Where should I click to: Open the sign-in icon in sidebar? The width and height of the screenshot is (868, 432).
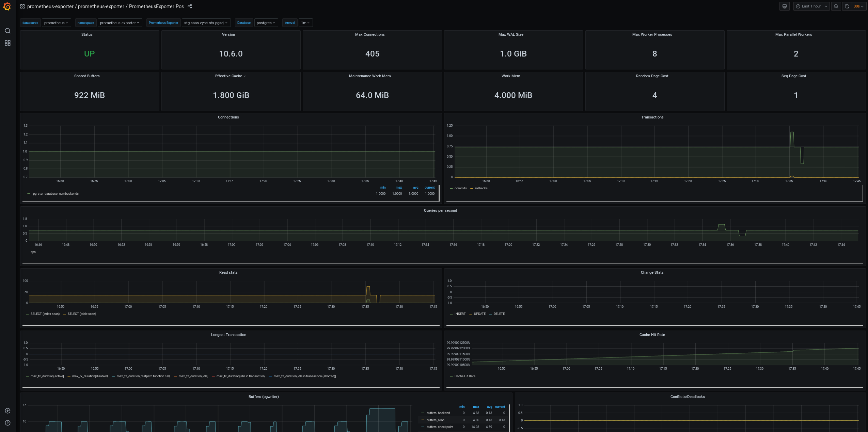7,411
